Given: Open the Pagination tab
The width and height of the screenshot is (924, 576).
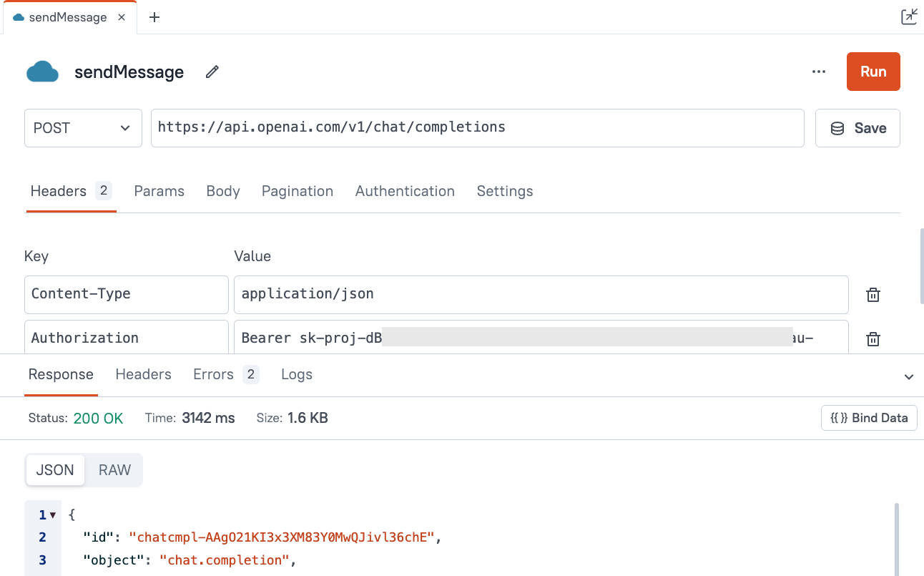Looking at the screenshot, I should tap(298, 191).
